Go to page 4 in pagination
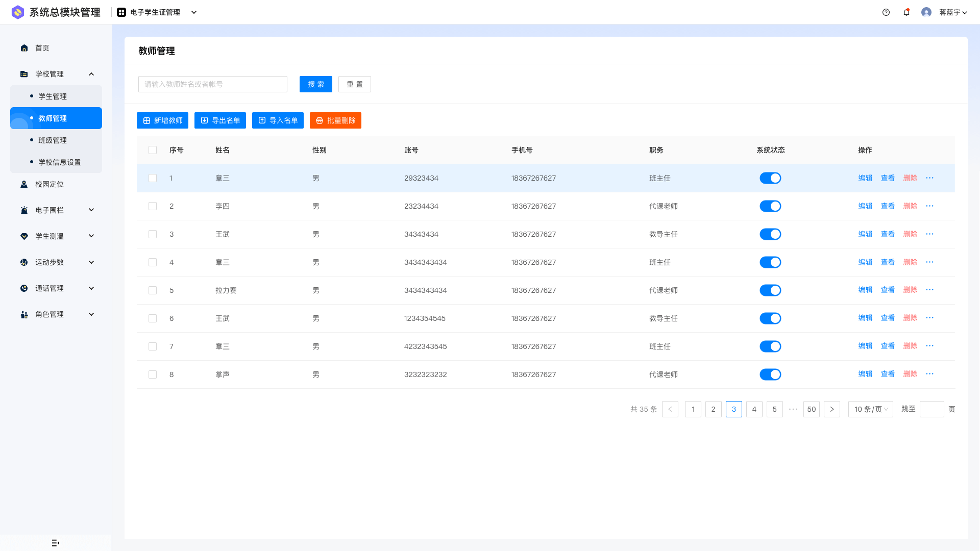The height and width of the screenshot is (551, 980). [x=754, y=409]
